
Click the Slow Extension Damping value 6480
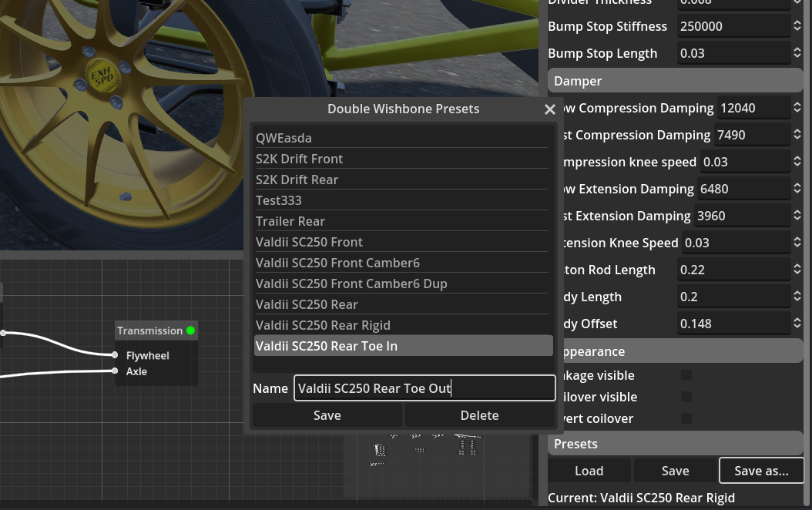pos(743,189)
